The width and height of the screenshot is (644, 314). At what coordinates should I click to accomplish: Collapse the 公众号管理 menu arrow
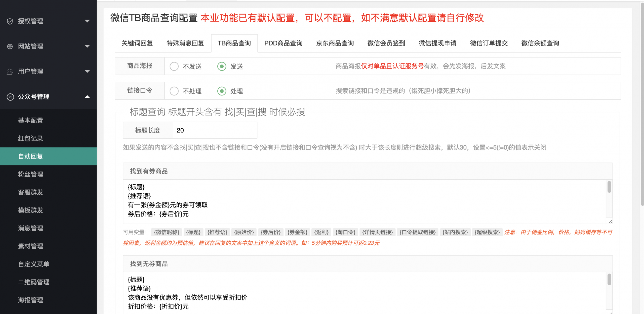click(87, 96)
